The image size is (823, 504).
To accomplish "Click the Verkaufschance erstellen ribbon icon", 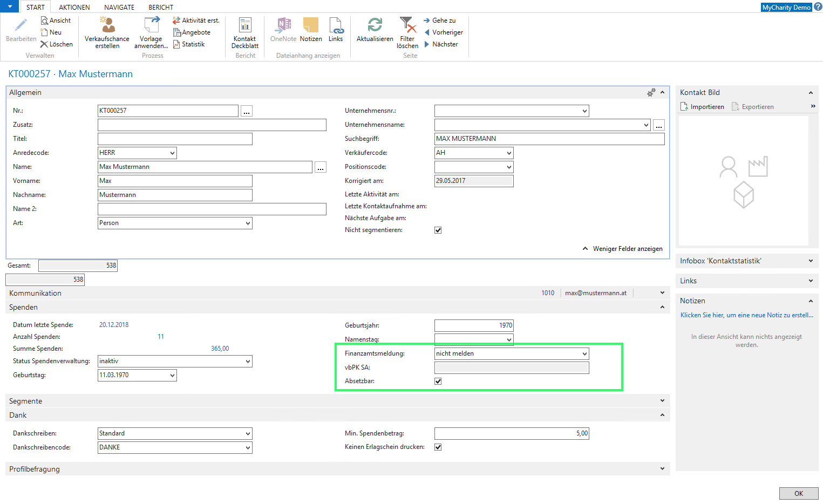I will [107, 26].
